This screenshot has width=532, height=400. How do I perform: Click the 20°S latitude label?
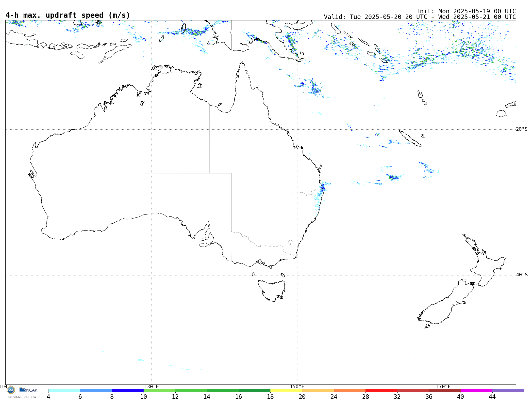point(522,129)
